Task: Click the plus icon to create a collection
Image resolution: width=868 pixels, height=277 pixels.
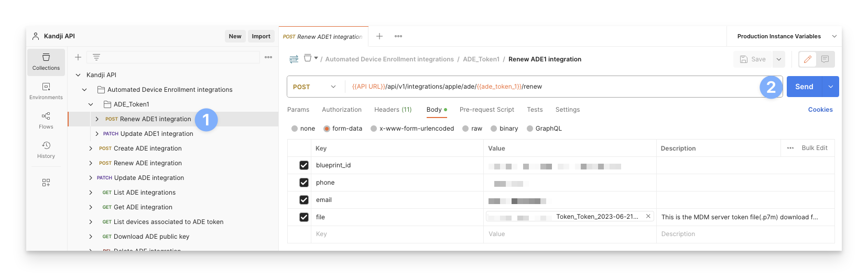Action: (78, 57)
